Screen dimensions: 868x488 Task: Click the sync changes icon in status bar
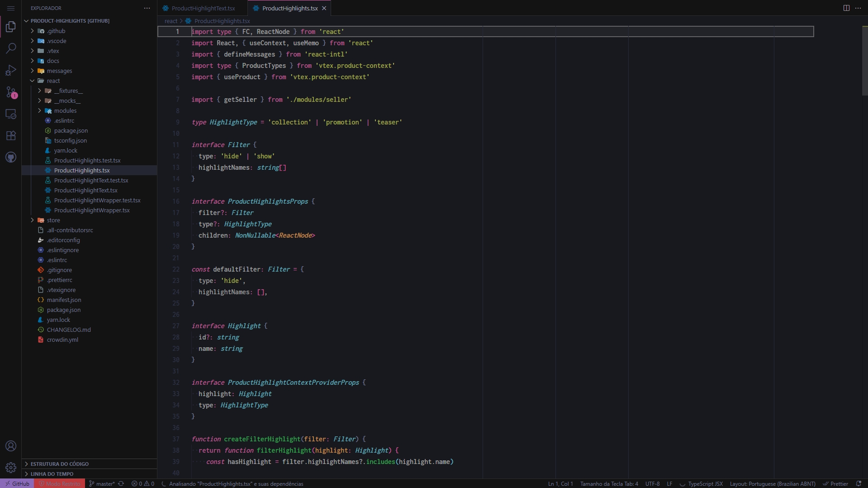tap(121, 483)
